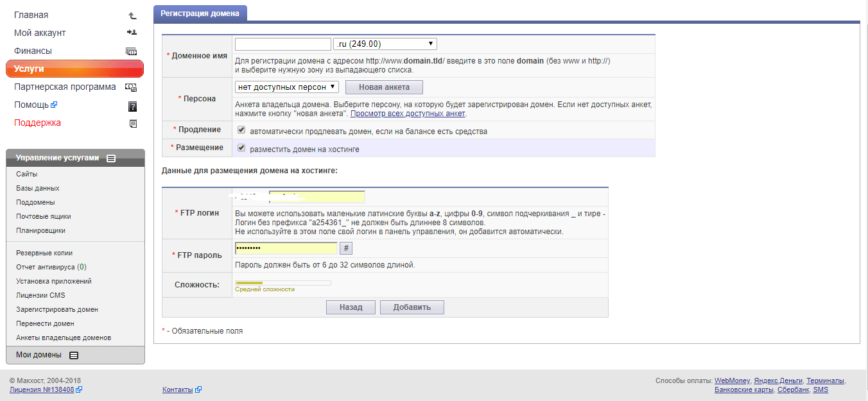The height and width of the screenshot is (401, 868).
Task: Click the password complexity strength bar
Action: tap(282, 282)
